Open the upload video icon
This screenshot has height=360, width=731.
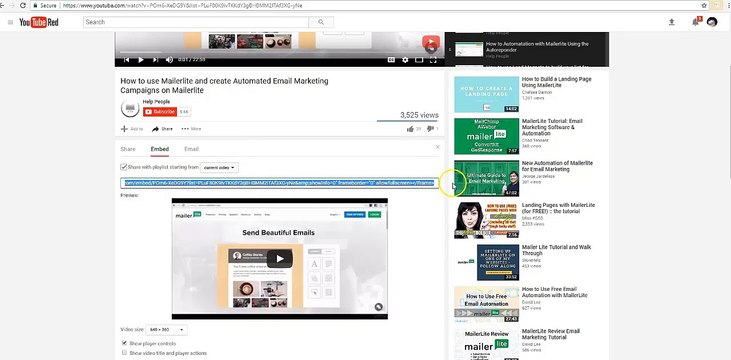[671, 22]
